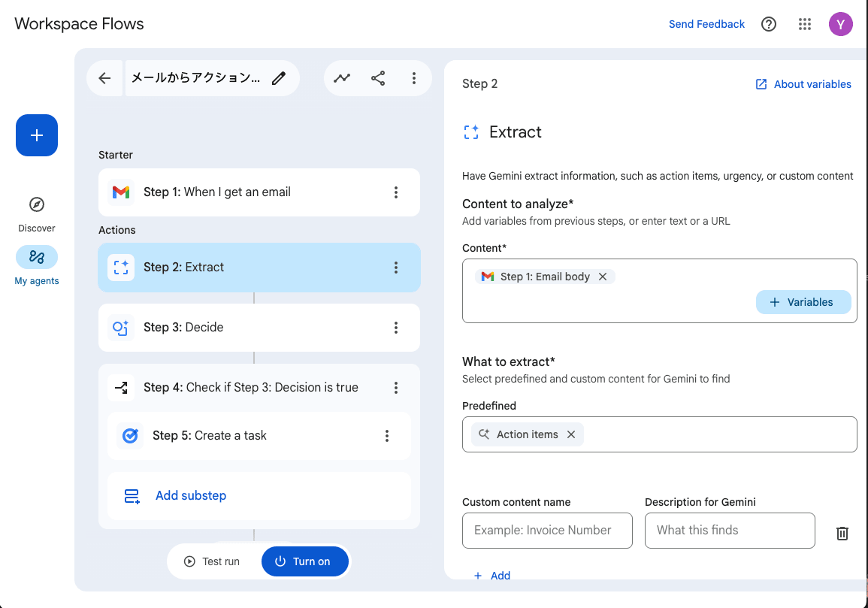Click the Tasks icon on Step 5
This screenshot has height=608, width=868.
click(x=130, y=436)
